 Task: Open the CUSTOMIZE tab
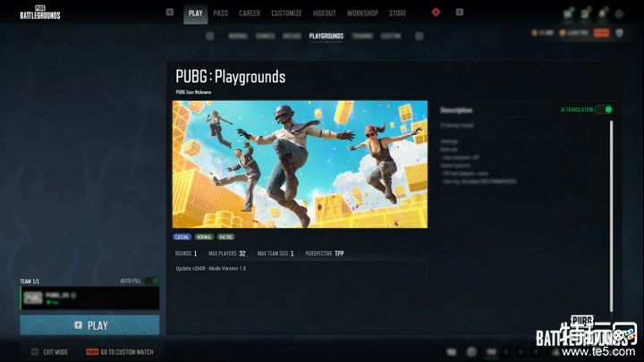click(287, 13)
